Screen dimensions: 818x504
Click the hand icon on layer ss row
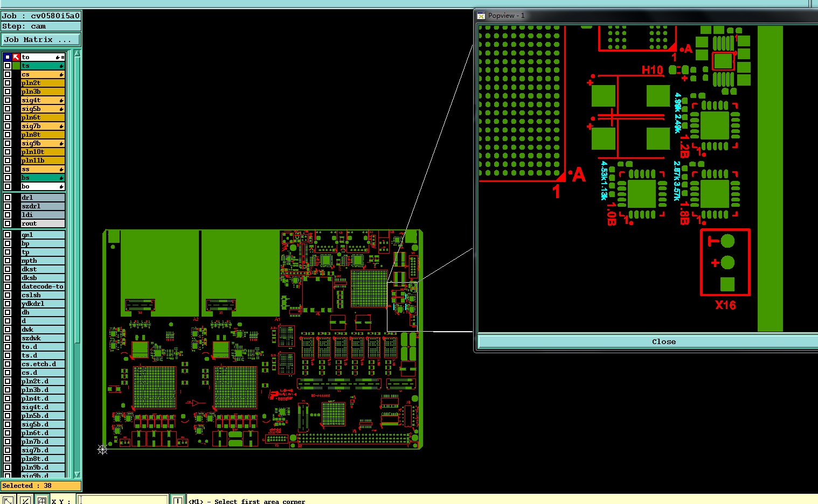coord(61,169)
